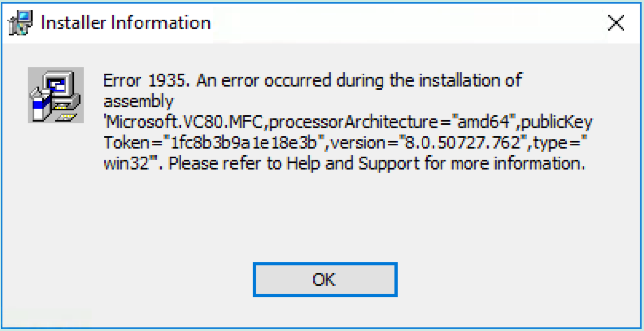Close the Installer Information dialog
The image size is (644, 331).
[616, 23]
